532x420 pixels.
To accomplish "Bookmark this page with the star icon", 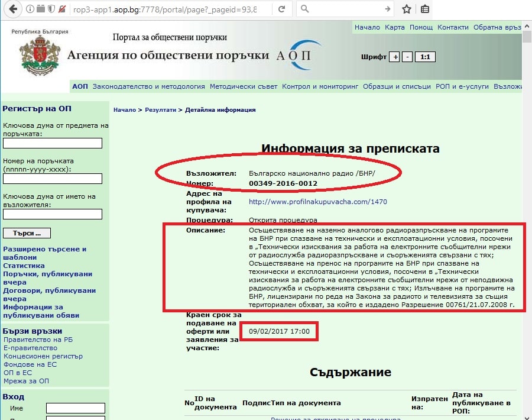I will pyautogui.click(x=407, y=9).
